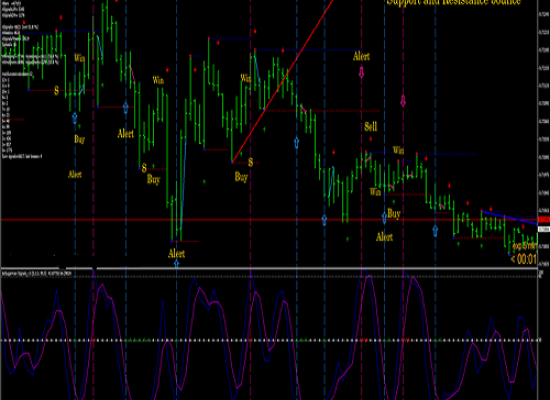Click the divider between chart and oscillator panel
The width and height of the screenshot is (550, 400).
click(x=269, y=268)
